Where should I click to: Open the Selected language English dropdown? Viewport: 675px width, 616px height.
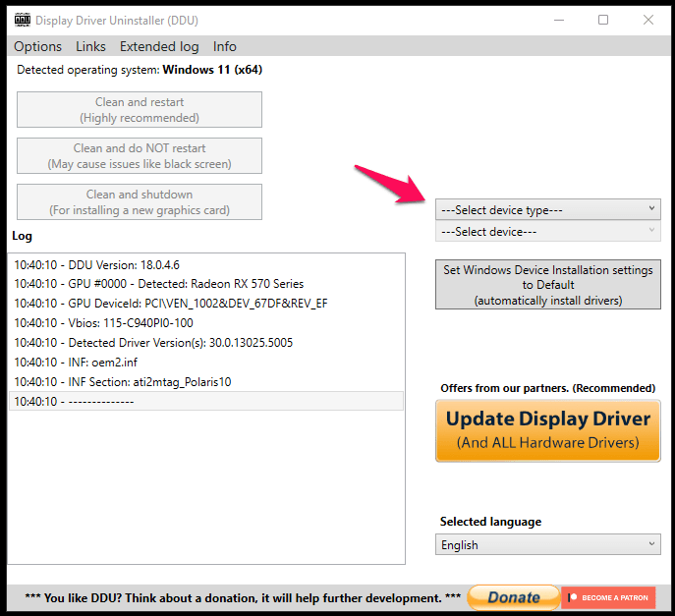point(548,544)
